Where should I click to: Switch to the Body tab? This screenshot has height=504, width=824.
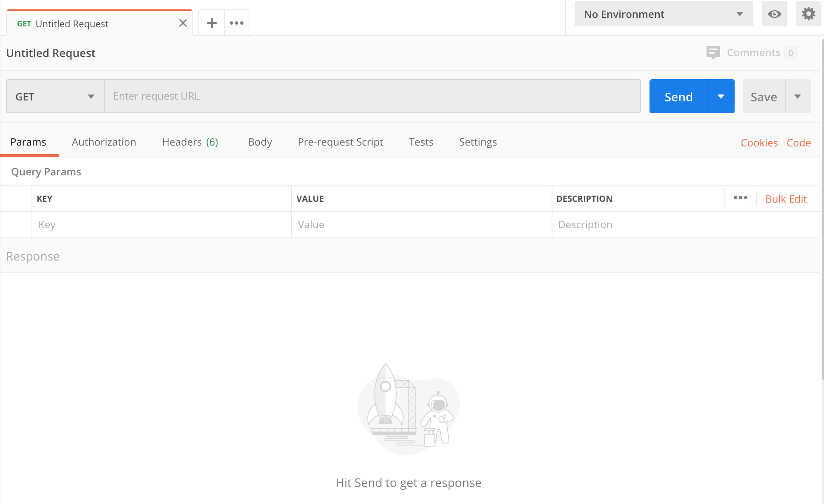tap(260, 142)
